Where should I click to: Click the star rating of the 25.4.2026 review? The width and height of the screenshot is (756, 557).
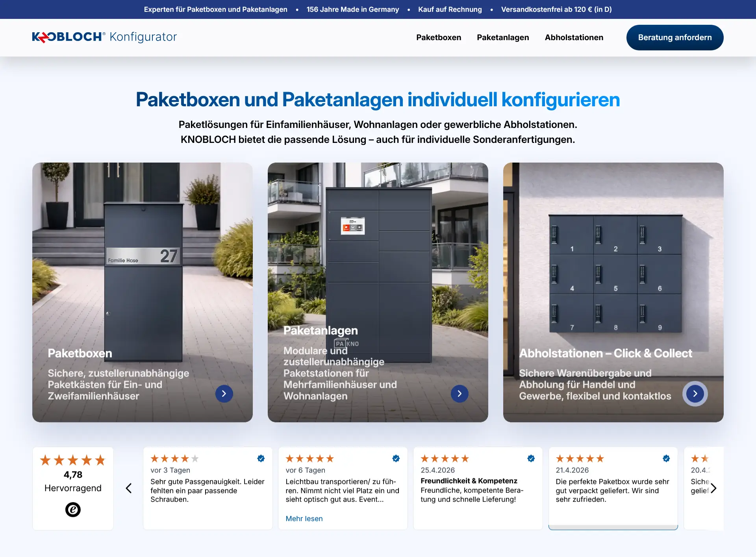click(445, 459)
